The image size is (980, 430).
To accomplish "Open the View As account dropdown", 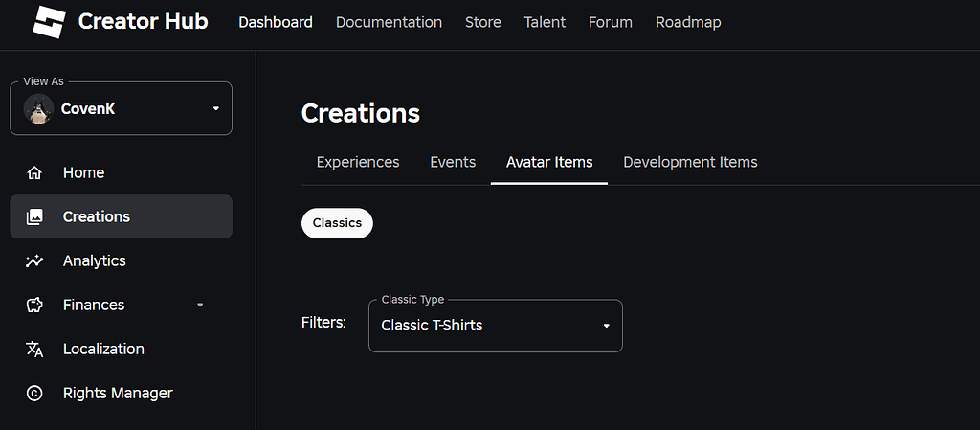I will (122, 109).
